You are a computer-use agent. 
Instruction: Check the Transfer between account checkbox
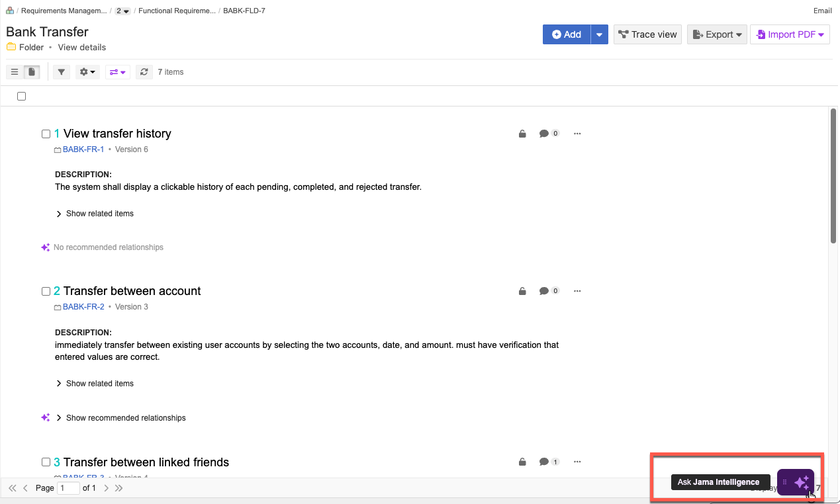[x=46, y=291]
